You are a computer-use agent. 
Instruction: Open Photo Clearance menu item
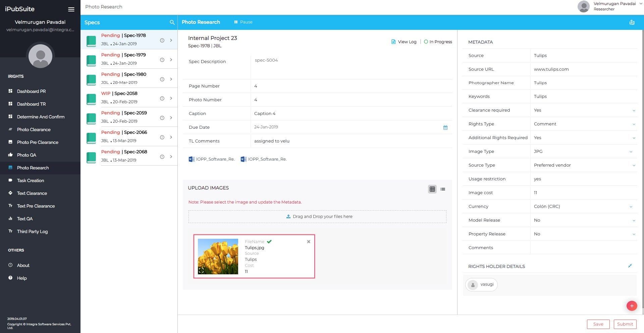point(40,129)
